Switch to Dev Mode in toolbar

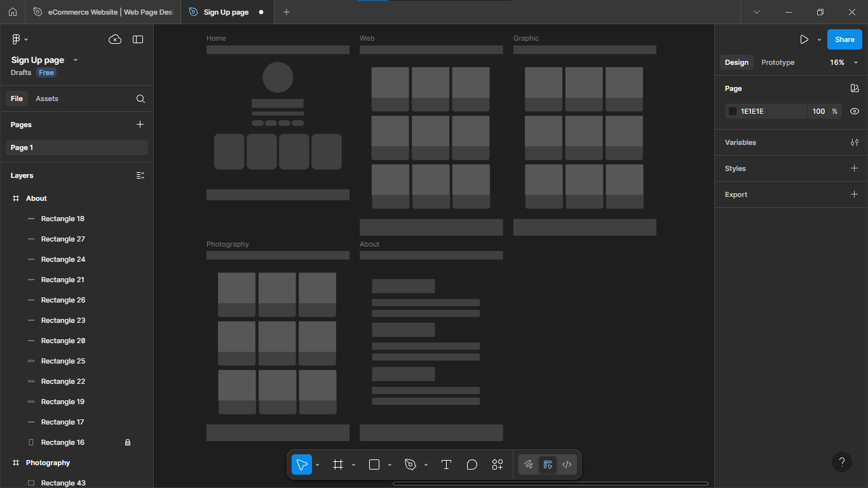[567, 464]
